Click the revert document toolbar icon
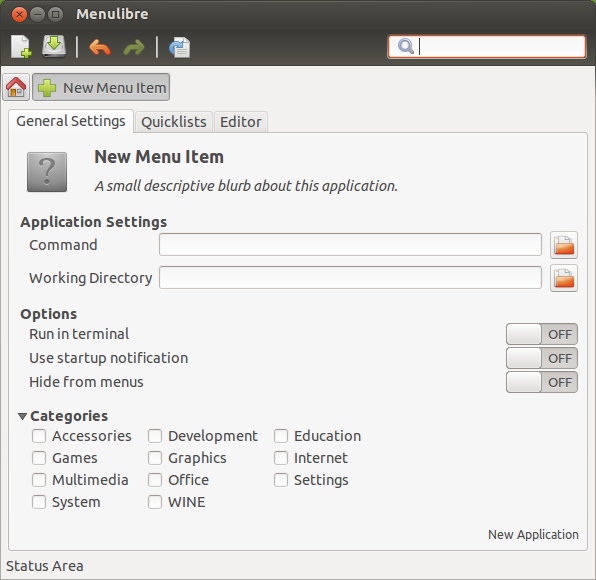This screenshot has width=596, height=580. coord(180,48)
